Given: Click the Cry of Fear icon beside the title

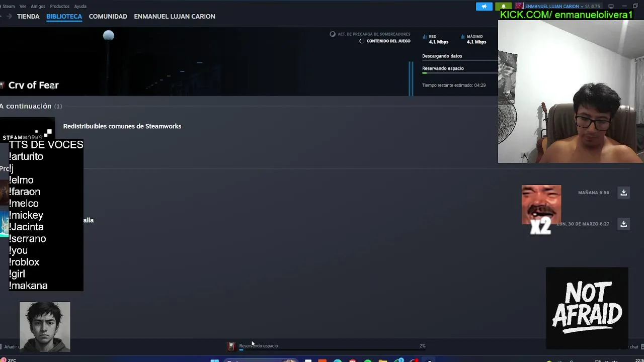Looking at the screenshot, I should point(3,85).
